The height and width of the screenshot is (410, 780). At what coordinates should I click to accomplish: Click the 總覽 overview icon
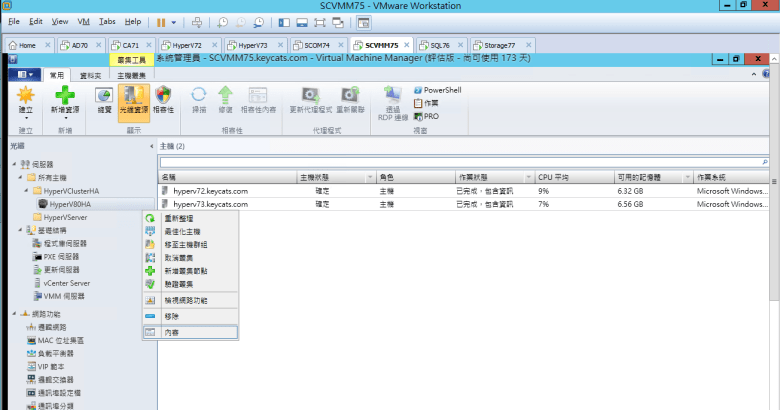[x=103, y=102]
